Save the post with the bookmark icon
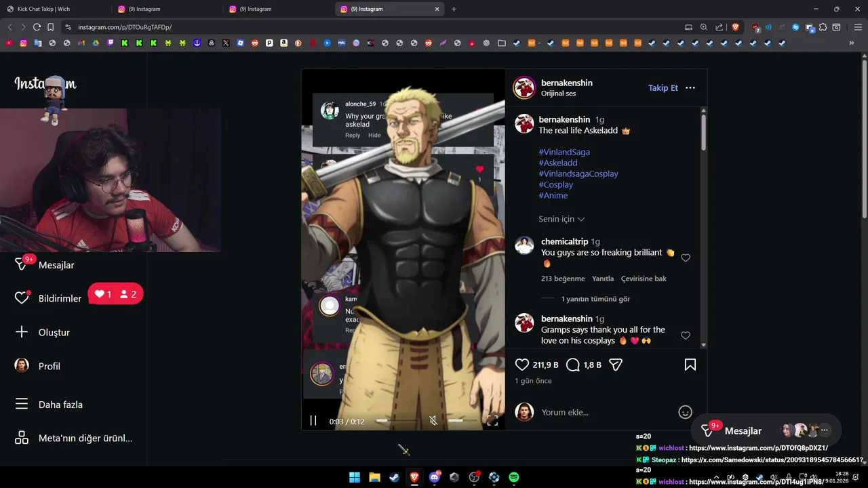 tap(690, 365)
